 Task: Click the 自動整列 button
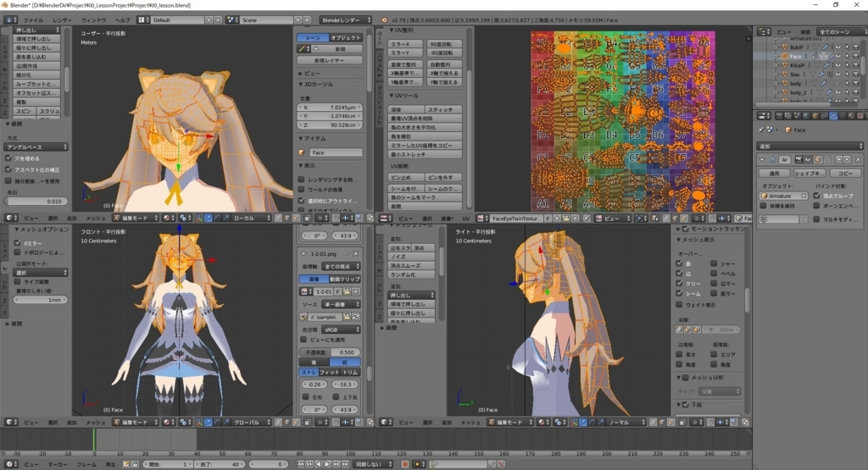tap(444, 64)
